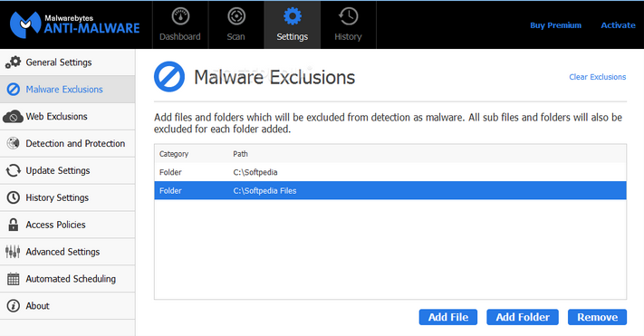Select the Settings gear icon

click(292, 16)
